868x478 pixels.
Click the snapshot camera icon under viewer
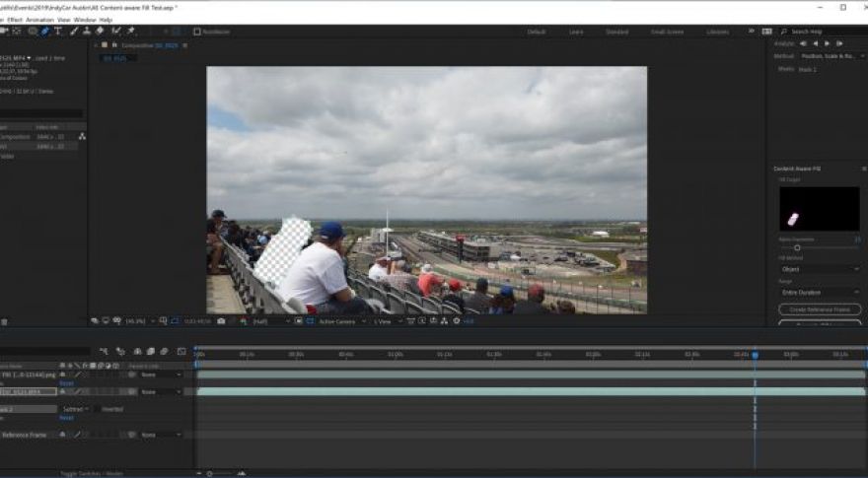pos(221,321)
